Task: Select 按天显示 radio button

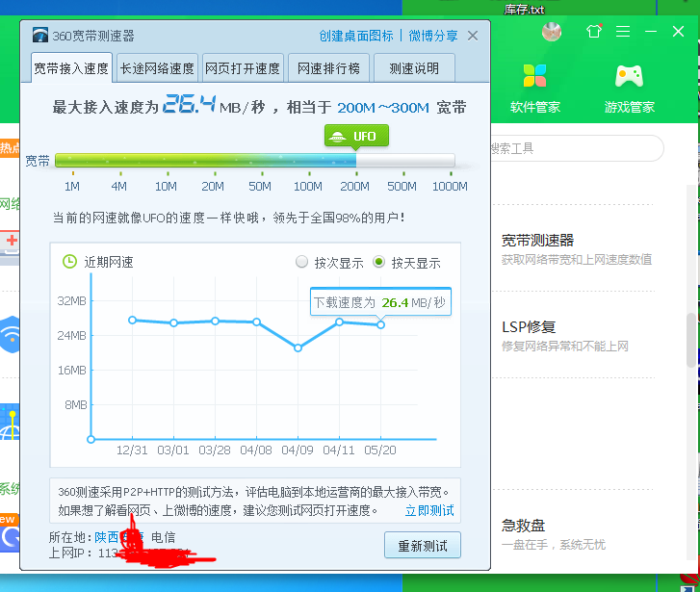Action: [x=379, y=262]
